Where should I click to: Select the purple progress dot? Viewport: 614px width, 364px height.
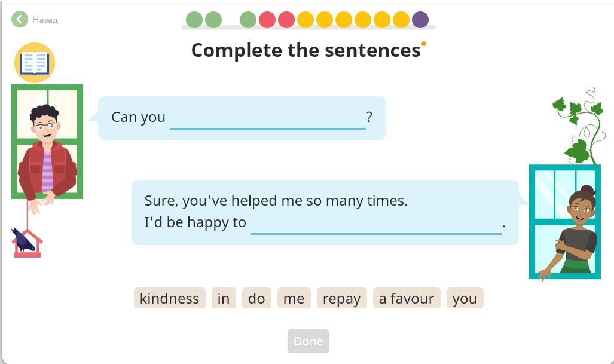tap(420, 20)
